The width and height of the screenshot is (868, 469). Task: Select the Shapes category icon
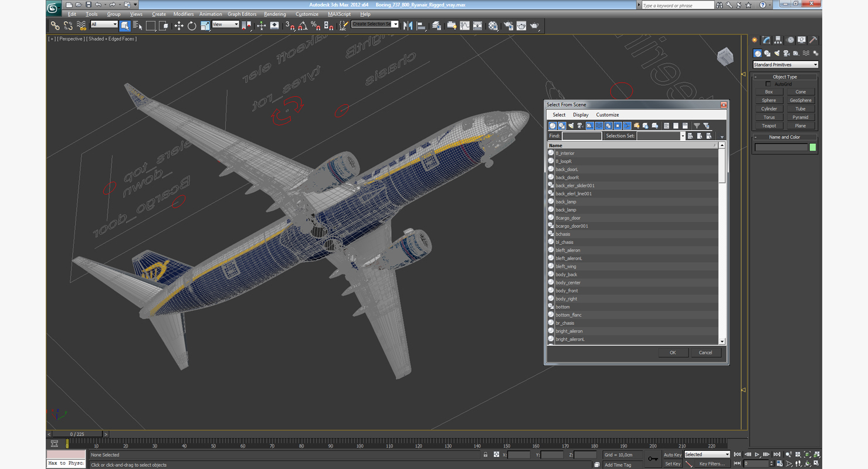pos(767,53)
